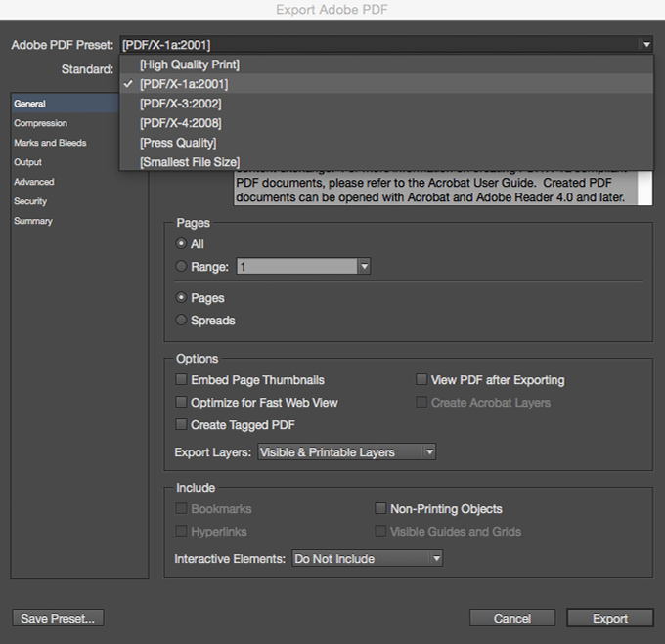This screenshot has height=644, width=665.
Task: Open the General settings panel
Action: click(x=66, y=104)
